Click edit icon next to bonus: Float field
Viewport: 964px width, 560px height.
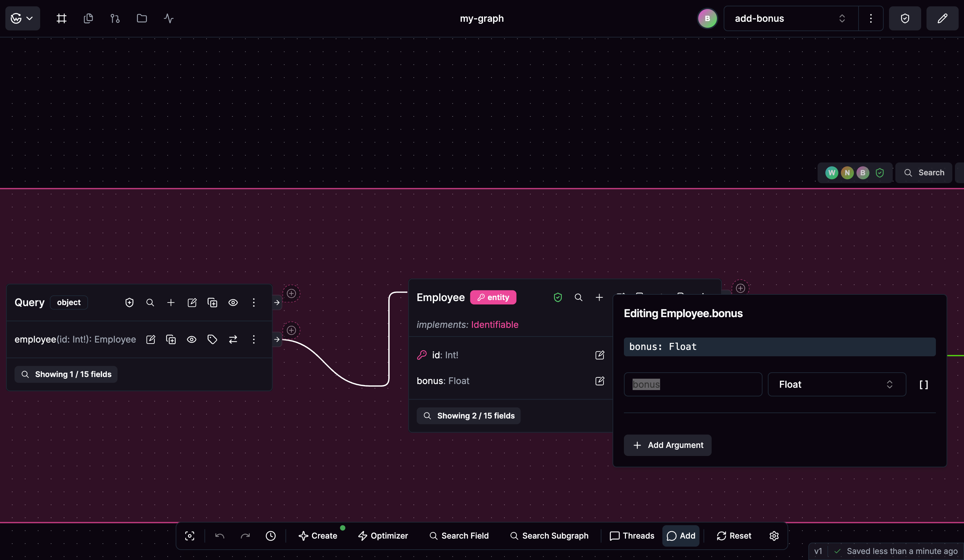pos(599,381)
